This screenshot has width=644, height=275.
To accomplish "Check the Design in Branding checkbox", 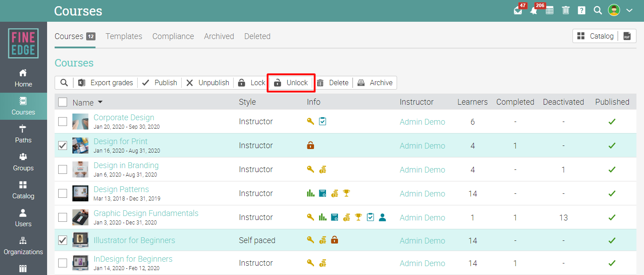I will [x=63, y=169].
